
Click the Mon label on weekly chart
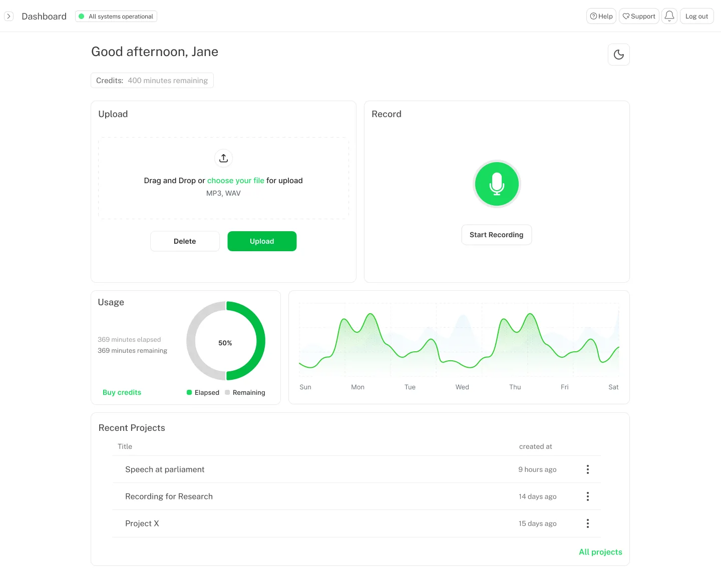point(357,387)
